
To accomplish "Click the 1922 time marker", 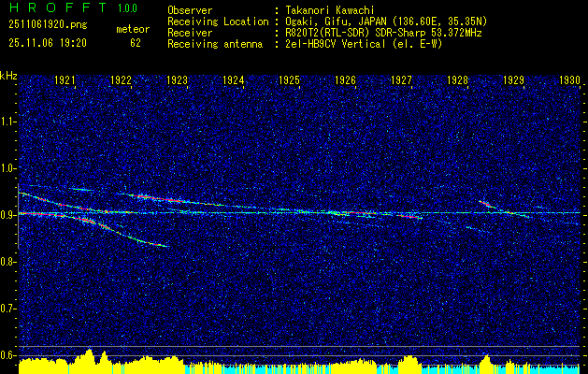I will (121, 79).
